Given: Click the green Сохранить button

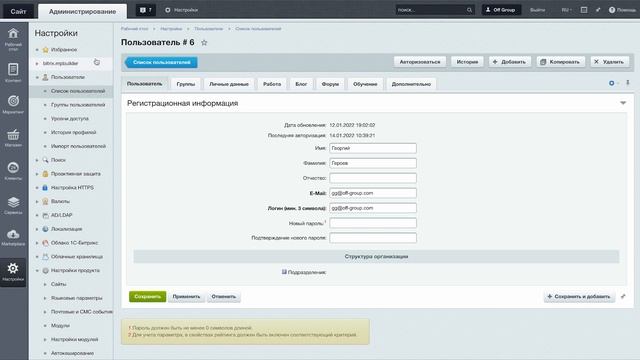Looking at the screenshot, I should coord(147,296).
